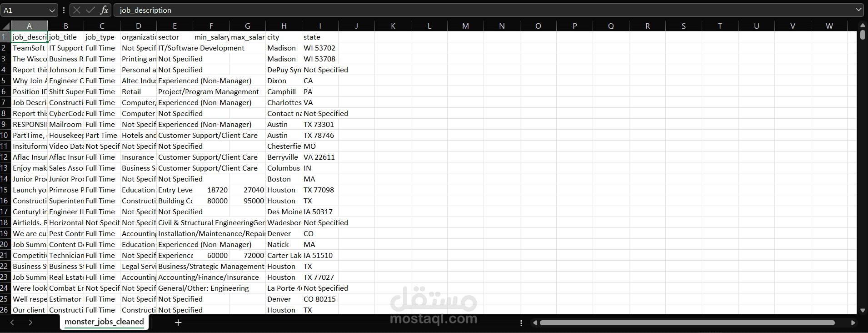Screen dimensions: 868x333
Task: Click the 27040 max salary cell
Action: point(247,190)
